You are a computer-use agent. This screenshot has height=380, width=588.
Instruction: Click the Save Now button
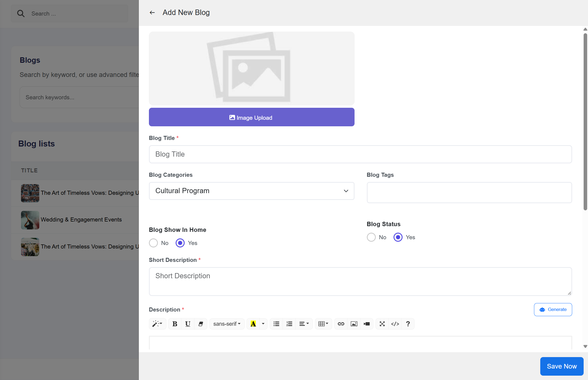tap(562, 366)
